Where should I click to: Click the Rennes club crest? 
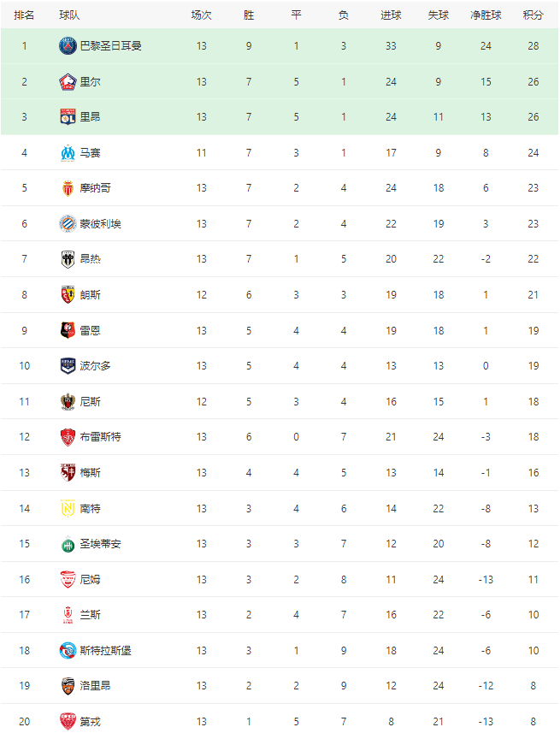[68, 330]
